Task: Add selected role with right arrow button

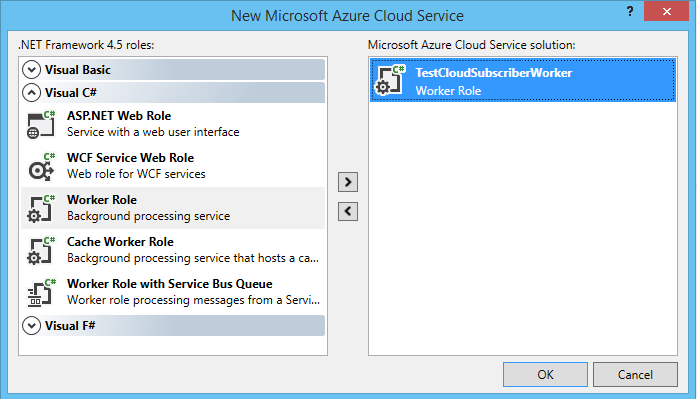Action: 348,182
